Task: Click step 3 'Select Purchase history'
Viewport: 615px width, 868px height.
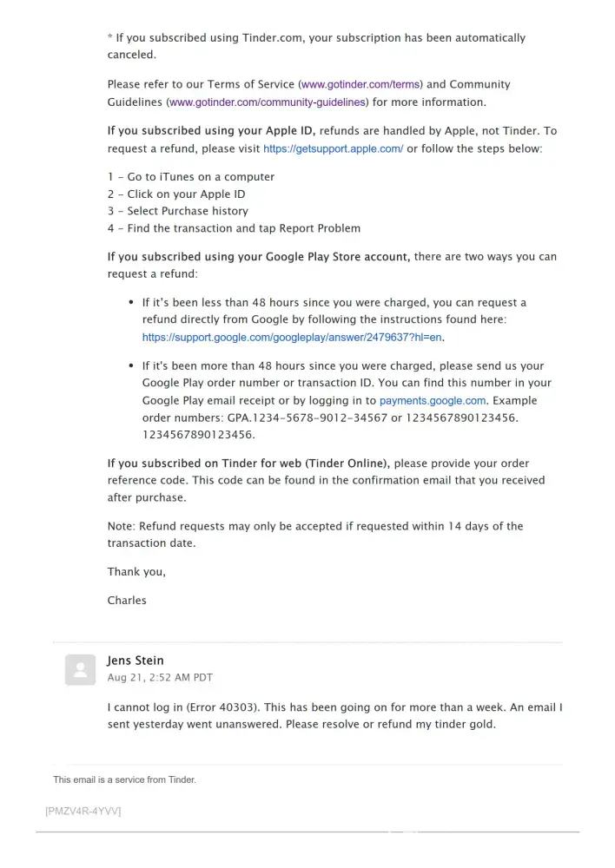Action: (x=178, y=211)
